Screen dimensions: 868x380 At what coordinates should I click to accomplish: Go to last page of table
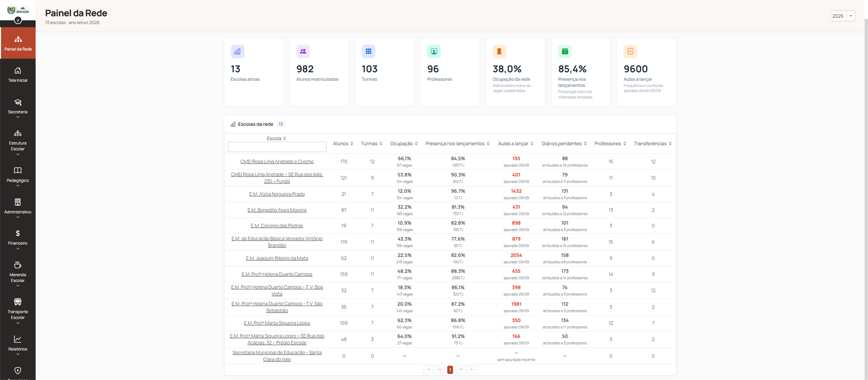pos(472,370)
